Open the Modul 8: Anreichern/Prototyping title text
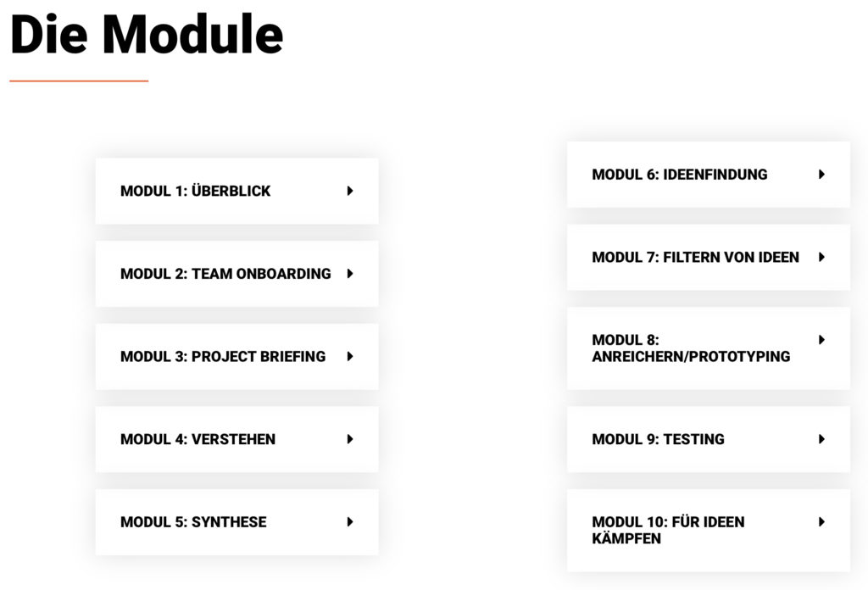 pos(691,348)
